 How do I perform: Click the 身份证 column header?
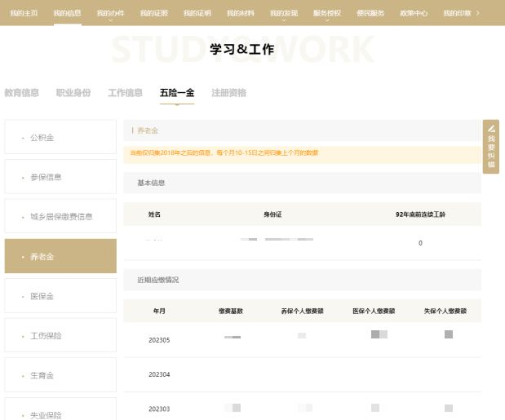pos(272,214)
